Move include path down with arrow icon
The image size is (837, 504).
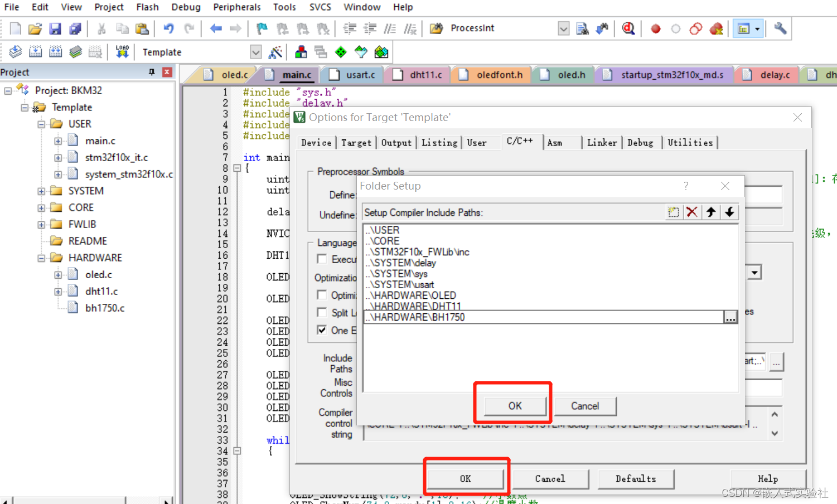[729, 212]
